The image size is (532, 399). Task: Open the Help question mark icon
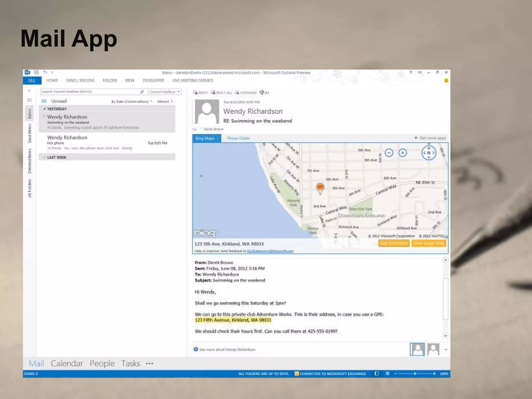pos(411,72)
